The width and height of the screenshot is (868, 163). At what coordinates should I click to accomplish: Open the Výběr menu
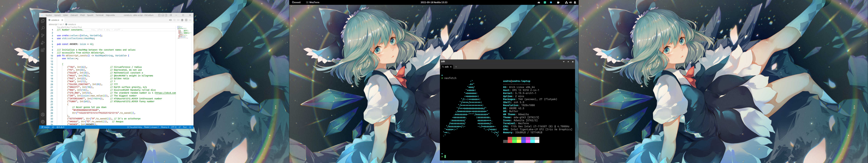click(x=66, y=15)
